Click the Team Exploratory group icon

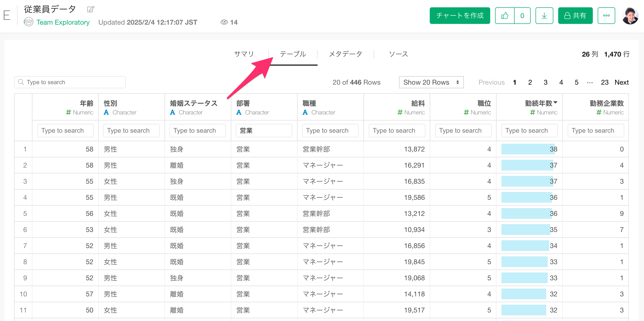tap(29, 22)
